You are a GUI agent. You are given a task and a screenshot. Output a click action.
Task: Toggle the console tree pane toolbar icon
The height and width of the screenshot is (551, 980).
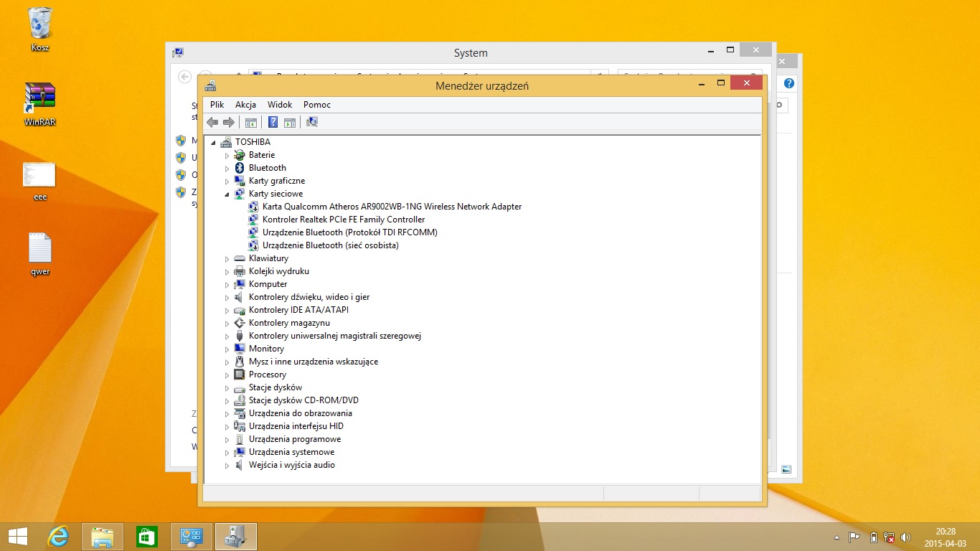coord(251,122)
